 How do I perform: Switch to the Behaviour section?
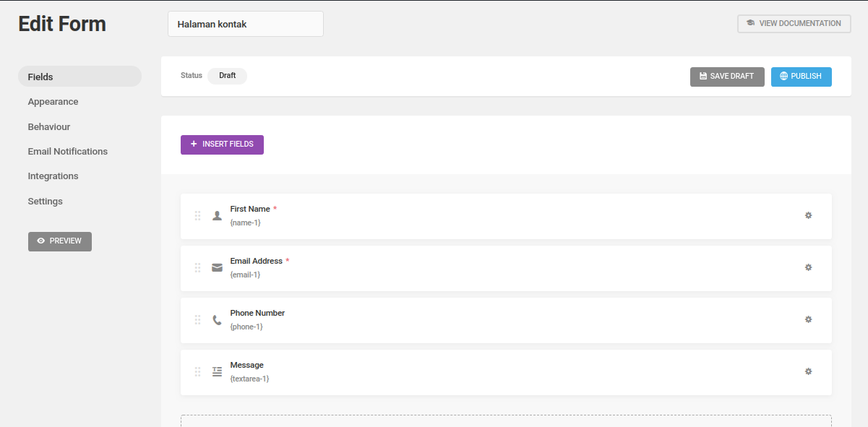[x=49, y=126]
